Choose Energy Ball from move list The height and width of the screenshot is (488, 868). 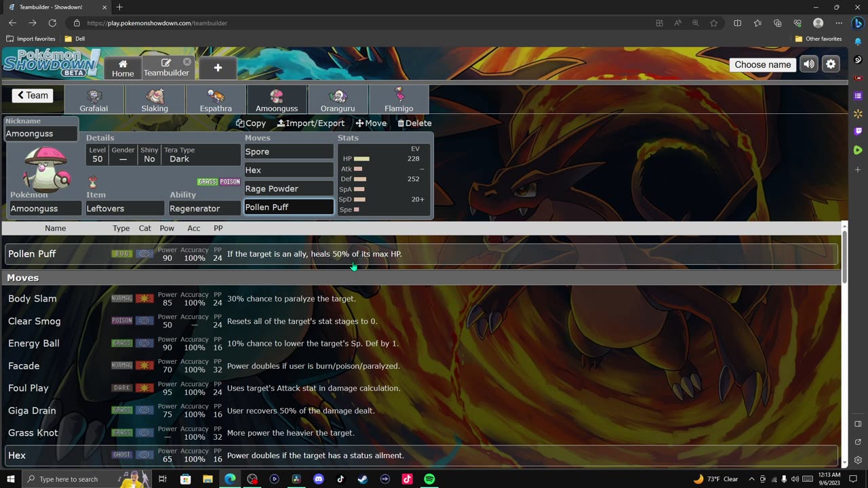421,344
